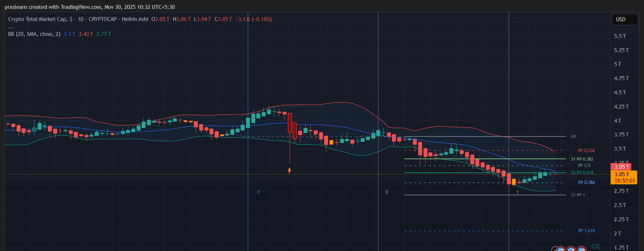Viewport: 644px width, 251px height.
Task: Expand the collapsed legend via the three dots
Action: (x=11, y=27)
